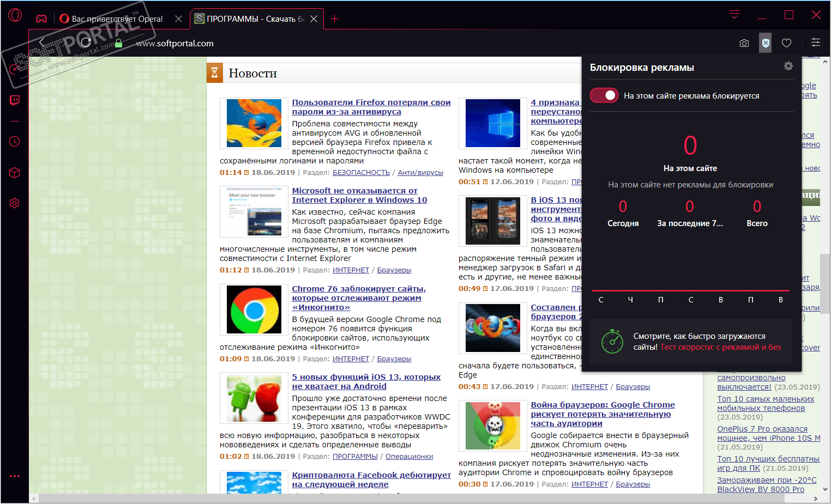Click the horizontal scrollbar left arrow
This screenshot has width=831, height=504.
click(x=34, y=499)
